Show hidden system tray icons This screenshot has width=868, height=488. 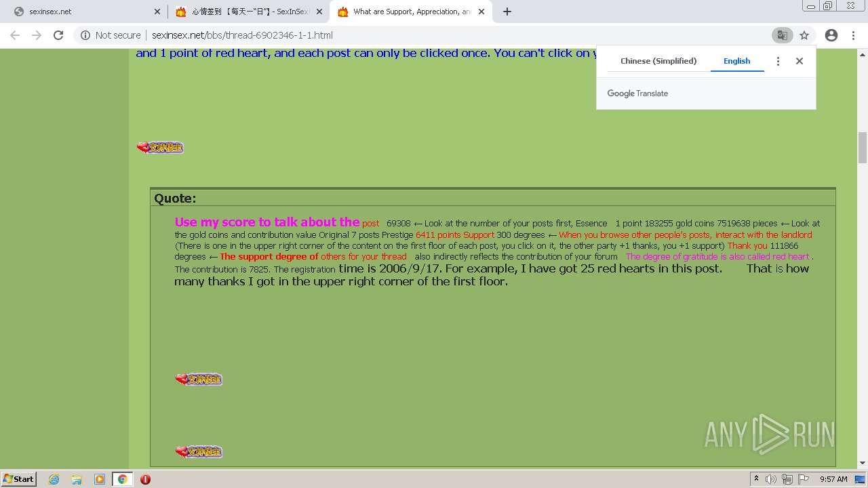pos(757,479)
